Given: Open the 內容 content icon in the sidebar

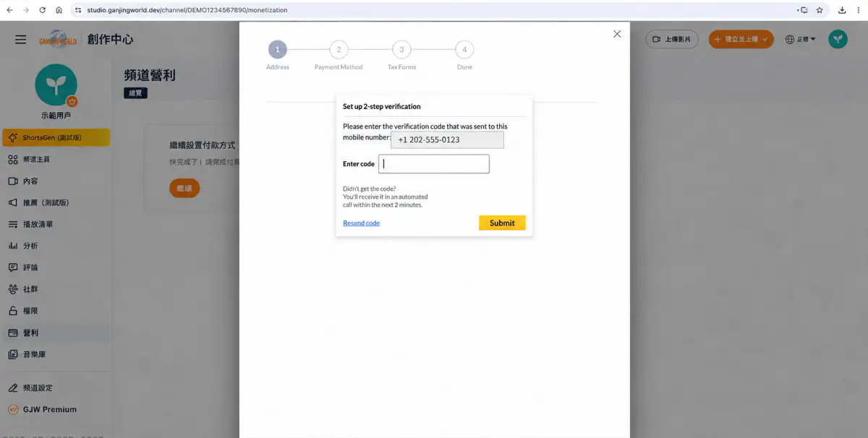Looking at the screenshot, I should pyautogui.click(x=13, y=181).
